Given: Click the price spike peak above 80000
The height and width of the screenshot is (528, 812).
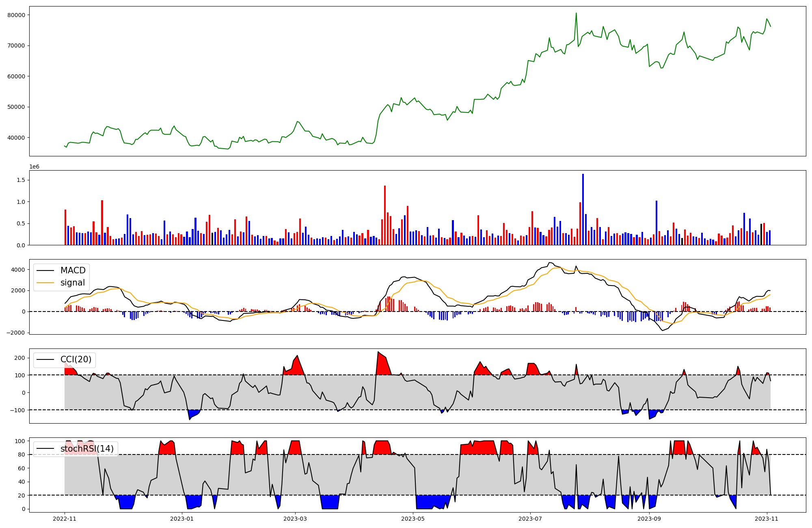Looking at the screenshot, I should tap(576, 13).
